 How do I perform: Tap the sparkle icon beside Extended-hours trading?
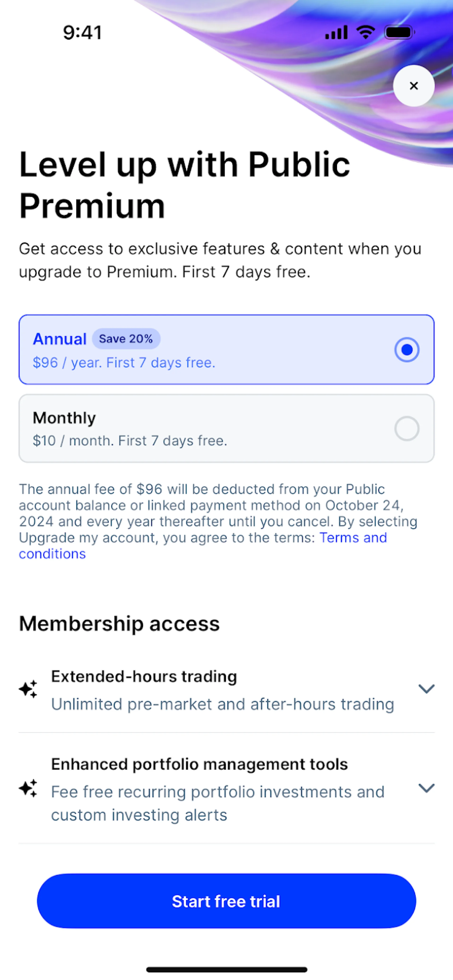(x=28, y=689)
